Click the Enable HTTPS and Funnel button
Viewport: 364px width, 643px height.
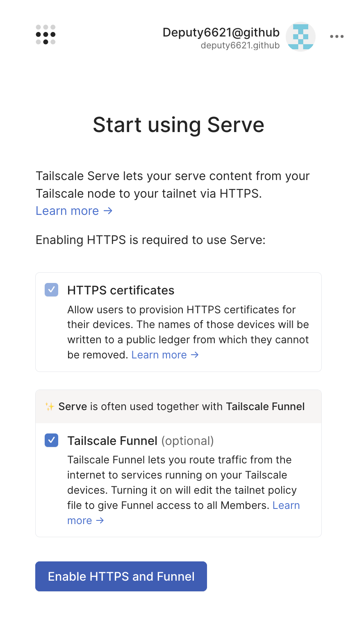tap(121, 576)
